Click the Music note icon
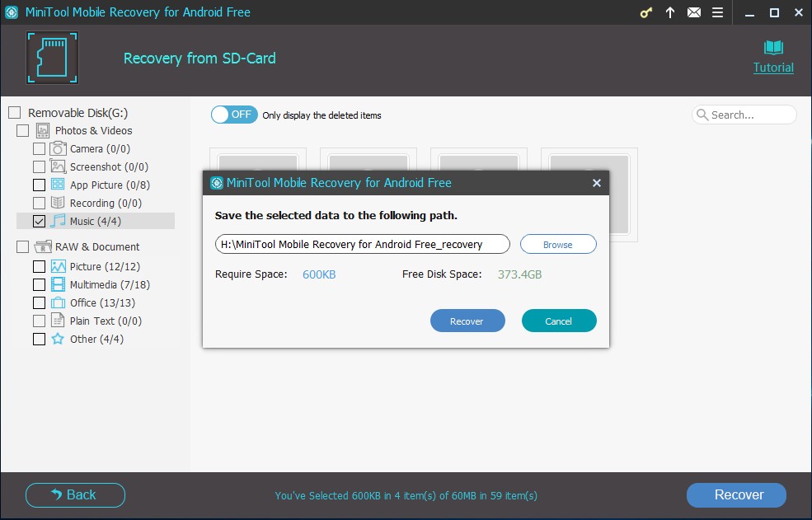This screenshot has width=812, height=520. pos(58,221)
